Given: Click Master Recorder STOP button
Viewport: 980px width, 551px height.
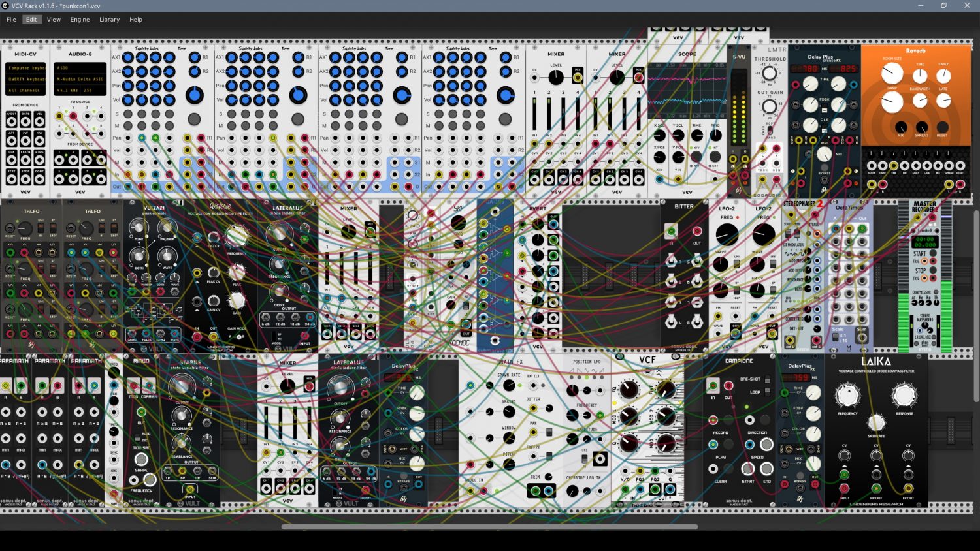Looking at the screenshot, I should click(933, 270).
